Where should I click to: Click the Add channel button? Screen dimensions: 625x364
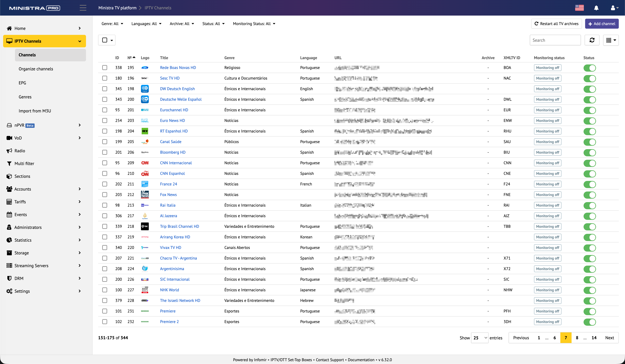[602, 24]
